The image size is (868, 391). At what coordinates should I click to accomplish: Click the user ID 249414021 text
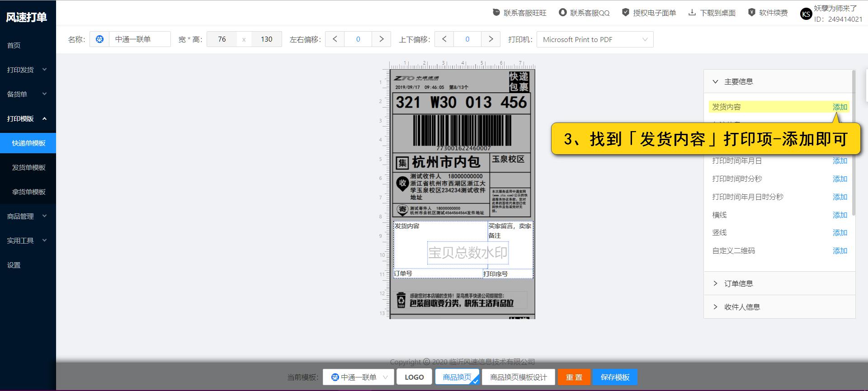[x=838, y=19]
